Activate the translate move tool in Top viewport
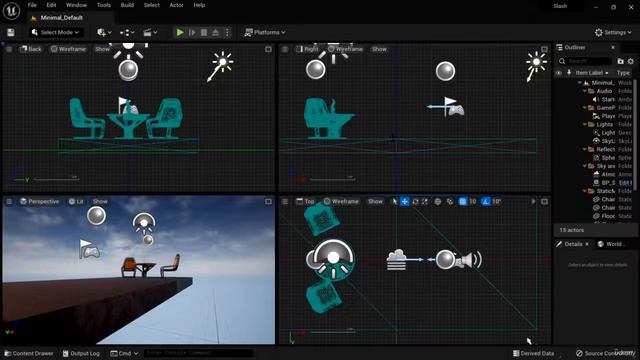The width and height of the screenshot is (640, 360). coord(404,201)
